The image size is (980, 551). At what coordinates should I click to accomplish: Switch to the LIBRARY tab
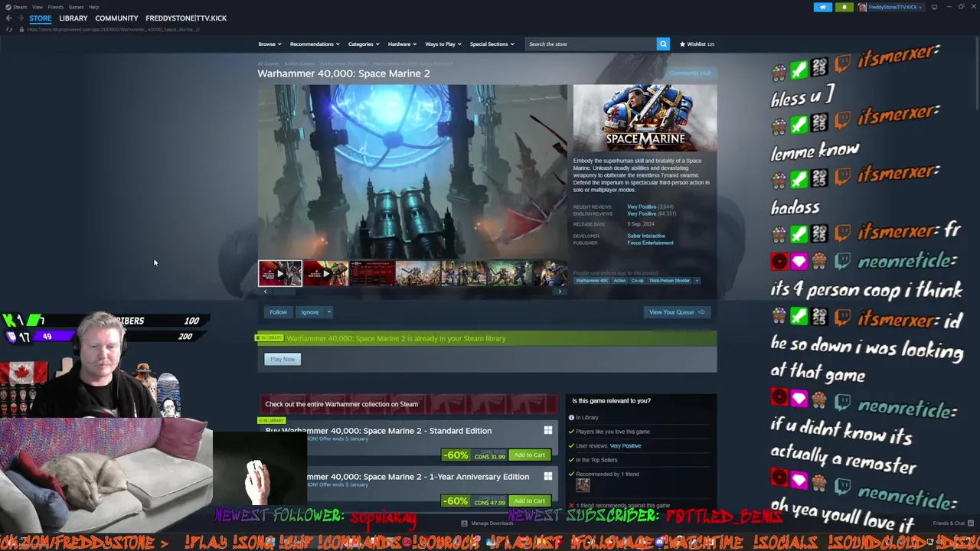73,18
